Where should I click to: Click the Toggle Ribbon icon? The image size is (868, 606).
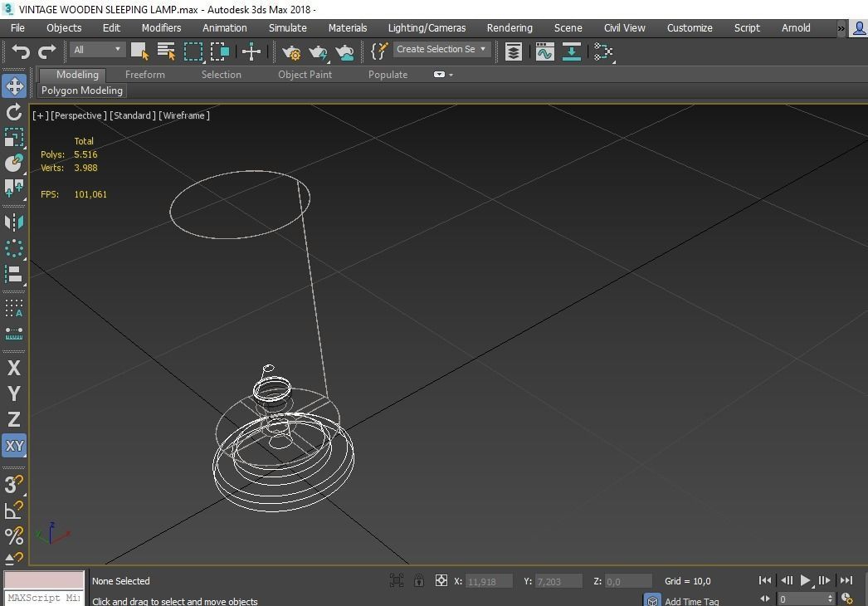[x=571, y=52]
